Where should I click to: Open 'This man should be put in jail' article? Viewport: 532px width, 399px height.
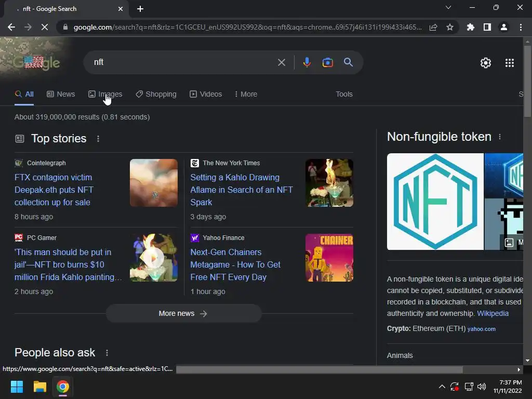tap(68, 264)
